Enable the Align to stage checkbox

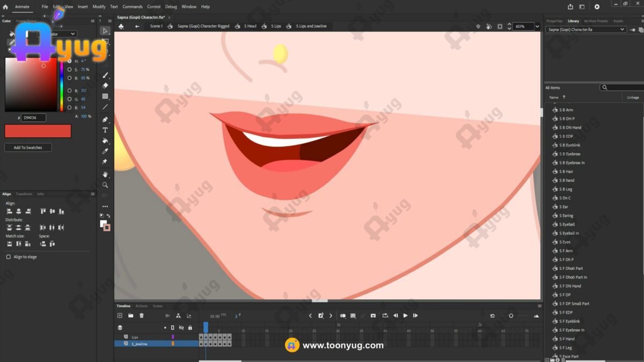pos(8,257)
